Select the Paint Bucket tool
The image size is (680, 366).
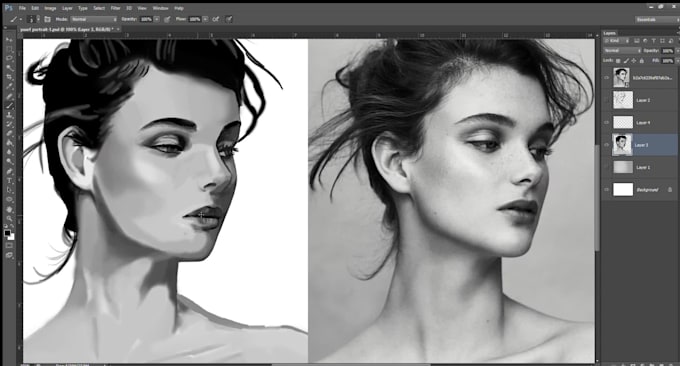pyautogui.click(x=9, y=143)
